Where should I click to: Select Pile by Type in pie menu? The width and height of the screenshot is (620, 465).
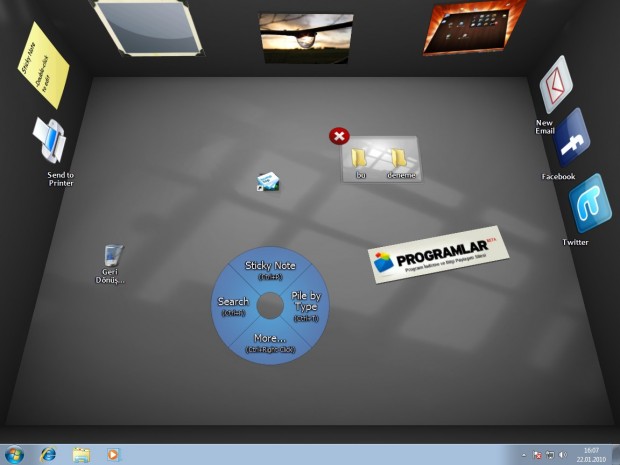[306, 306]
